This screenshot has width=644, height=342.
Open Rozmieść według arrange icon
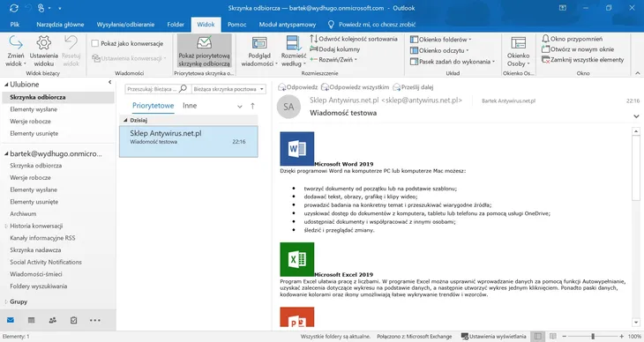(293, 42)
